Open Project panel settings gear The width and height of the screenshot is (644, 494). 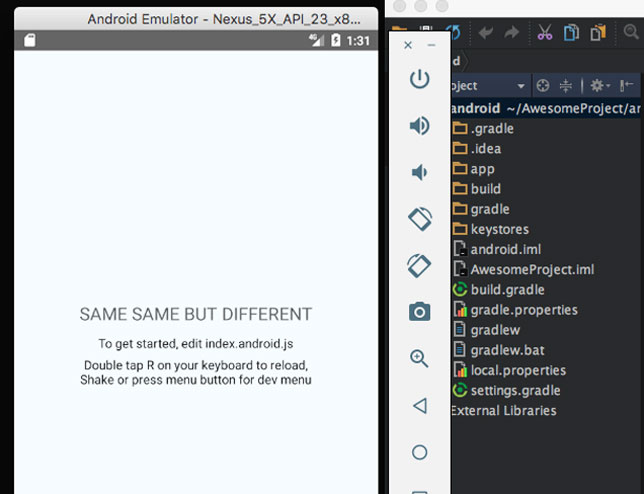point(600,85)
